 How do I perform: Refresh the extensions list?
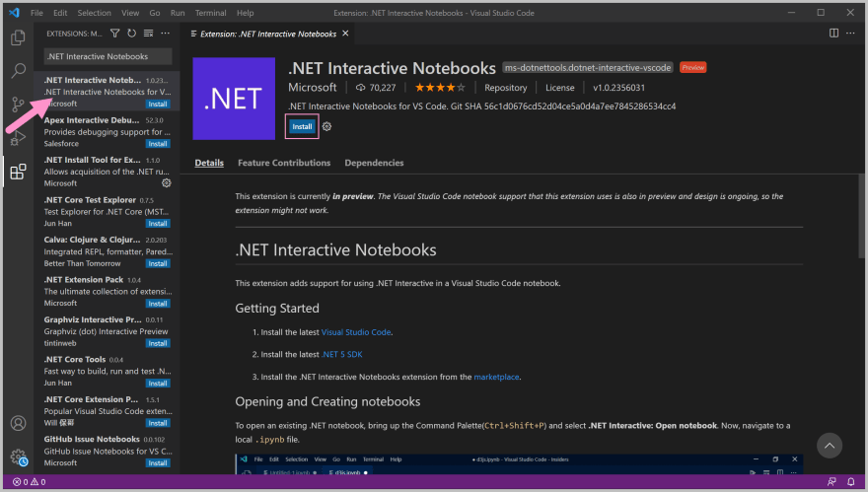pyautogui.click(x=132, y=34)
